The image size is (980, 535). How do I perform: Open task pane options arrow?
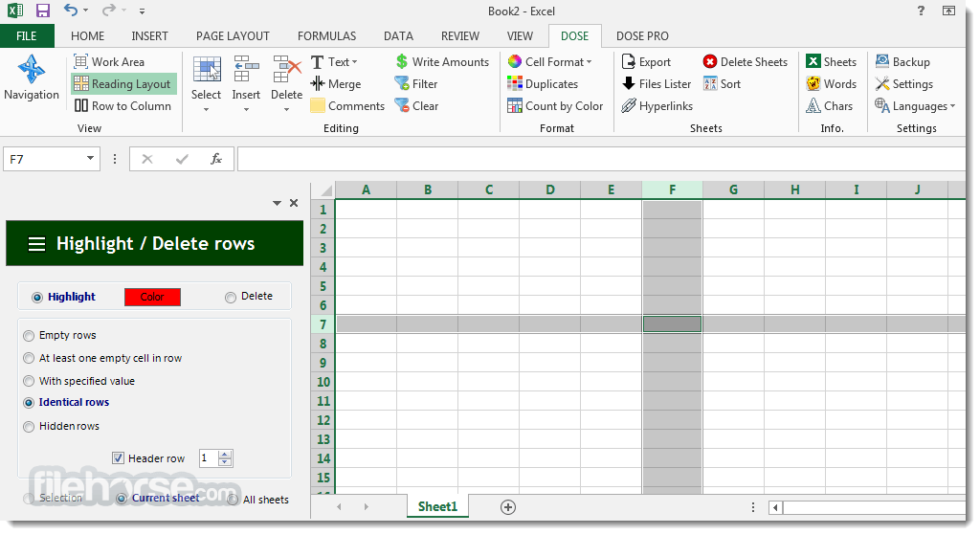277,203
